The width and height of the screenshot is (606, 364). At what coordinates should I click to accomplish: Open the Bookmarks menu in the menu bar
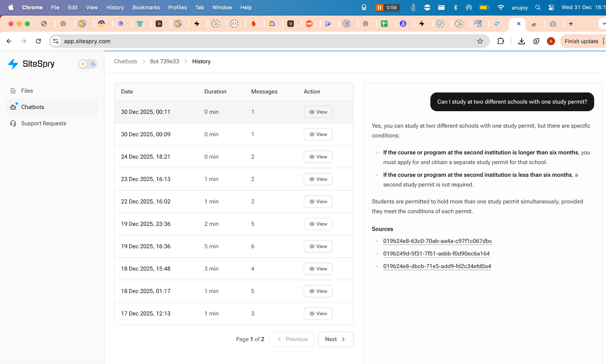click(146, 7)
